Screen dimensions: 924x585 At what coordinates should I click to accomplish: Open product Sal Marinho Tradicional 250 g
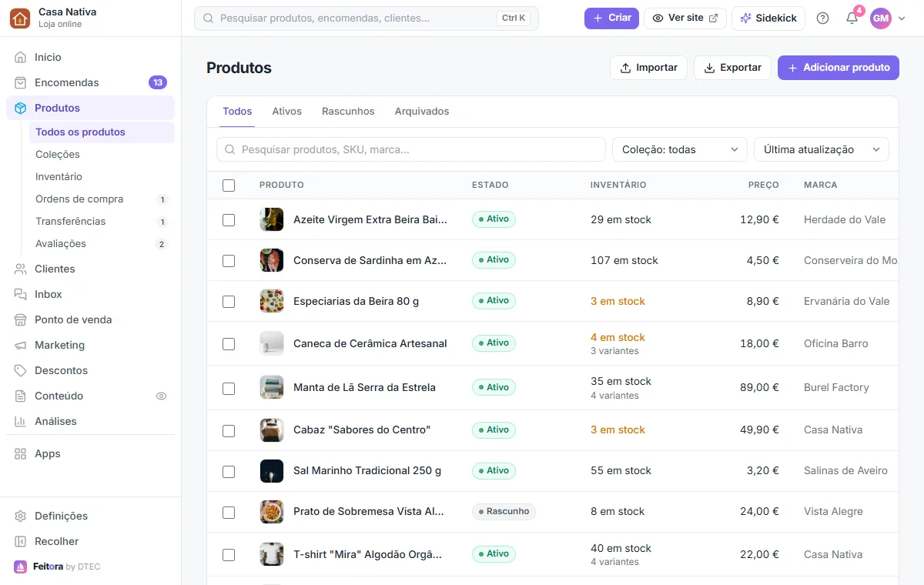[x=367, y=470]
